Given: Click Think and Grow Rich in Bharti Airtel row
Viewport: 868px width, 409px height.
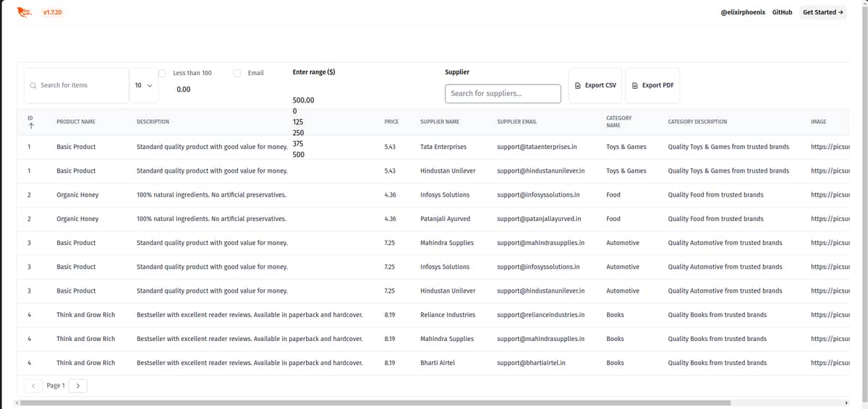Looking at the screenshot, I should point(85,363).
